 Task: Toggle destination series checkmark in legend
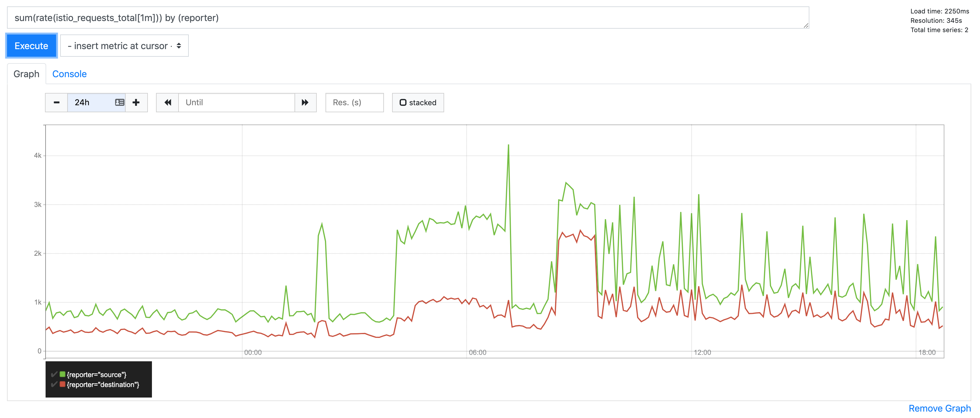tap(54, 384)
